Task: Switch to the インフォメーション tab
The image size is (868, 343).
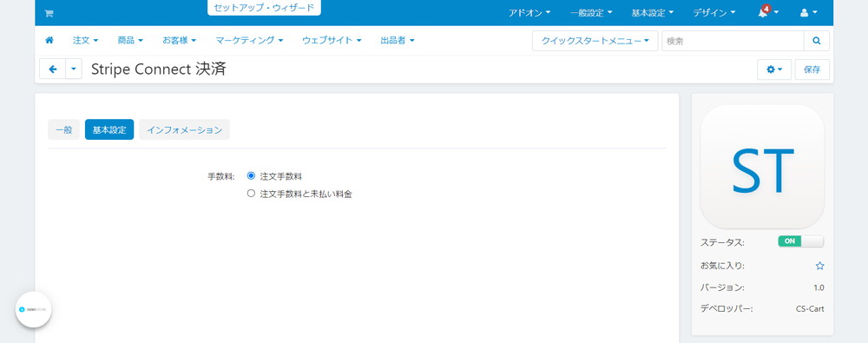Action: tap(184, 129)
